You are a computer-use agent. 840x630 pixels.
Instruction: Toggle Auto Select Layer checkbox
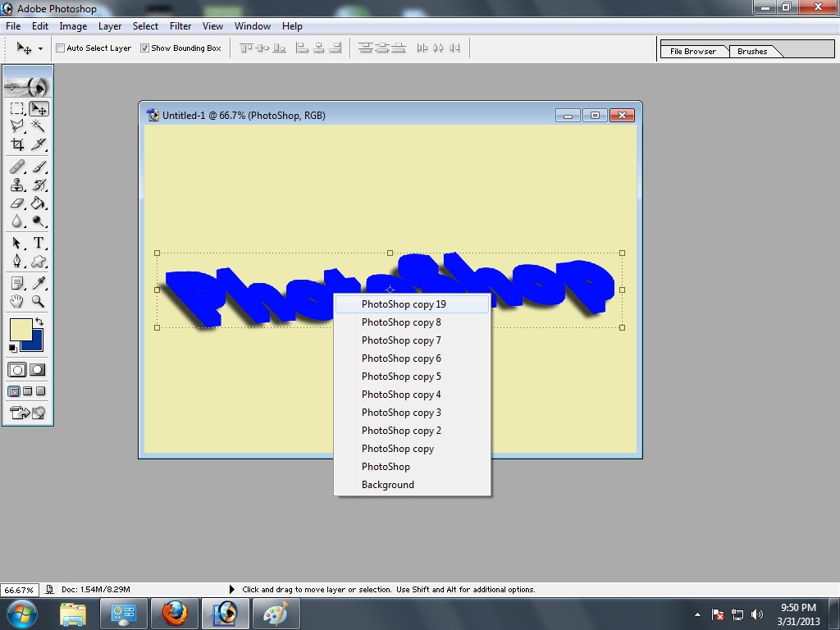(x=61, y=48)
